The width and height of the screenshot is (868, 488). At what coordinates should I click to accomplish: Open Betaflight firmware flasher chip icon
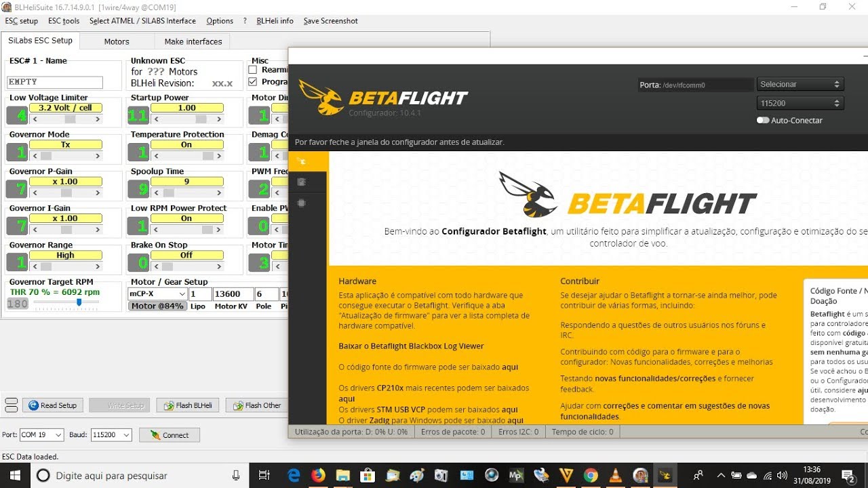302,203
